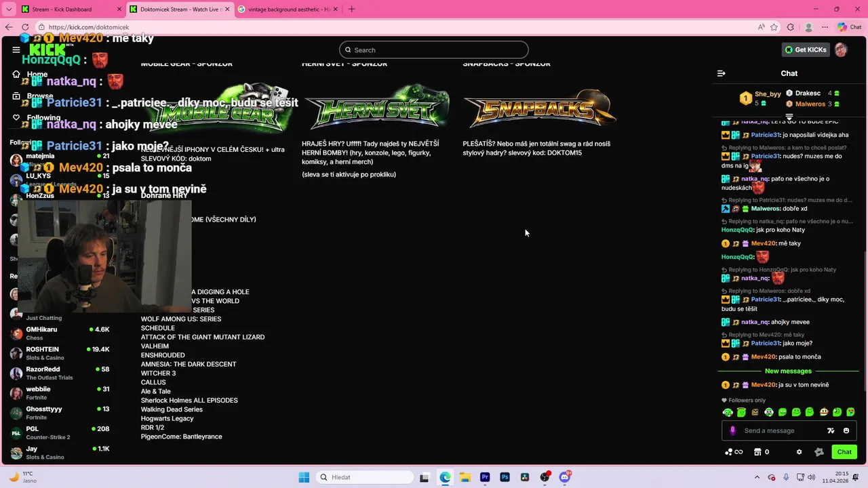Screen dimensions: 868x488
Task: Switch to Doktomicek Stream tab
Action: coord(180,9)
